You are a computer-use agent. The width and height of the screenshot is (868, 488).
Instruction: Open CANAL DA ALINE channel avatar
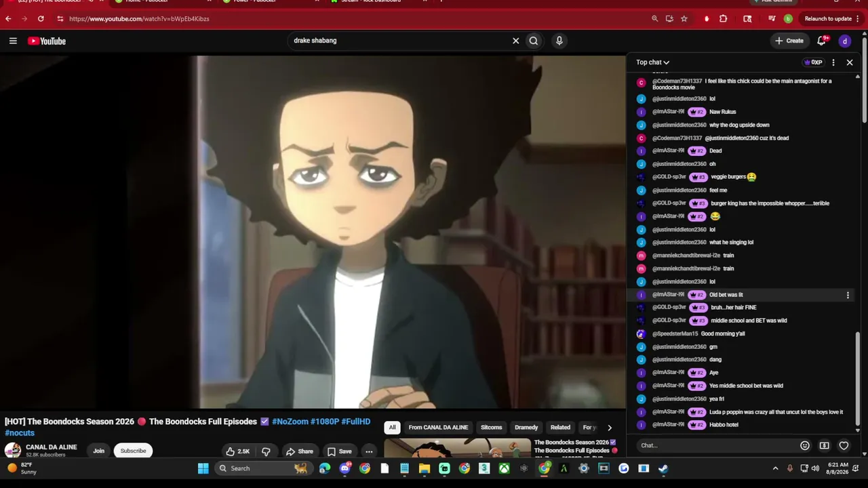click(13, 451)
